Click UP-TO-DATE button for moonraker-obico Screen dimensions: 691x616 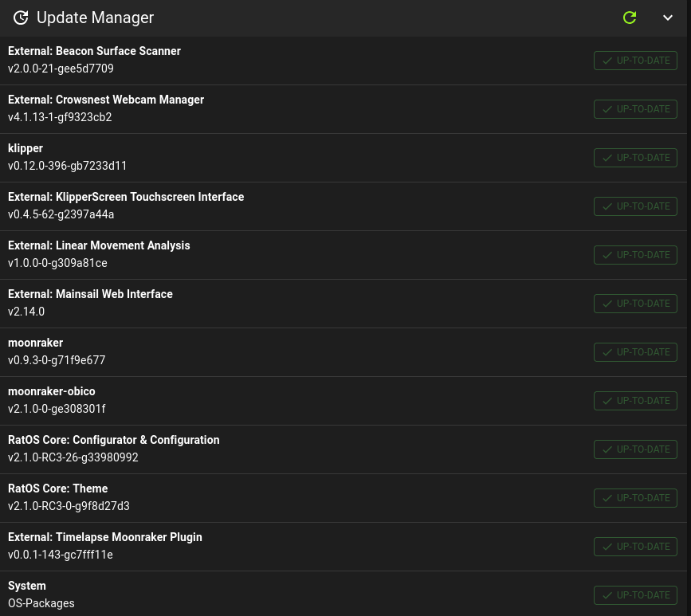point(635,401)
